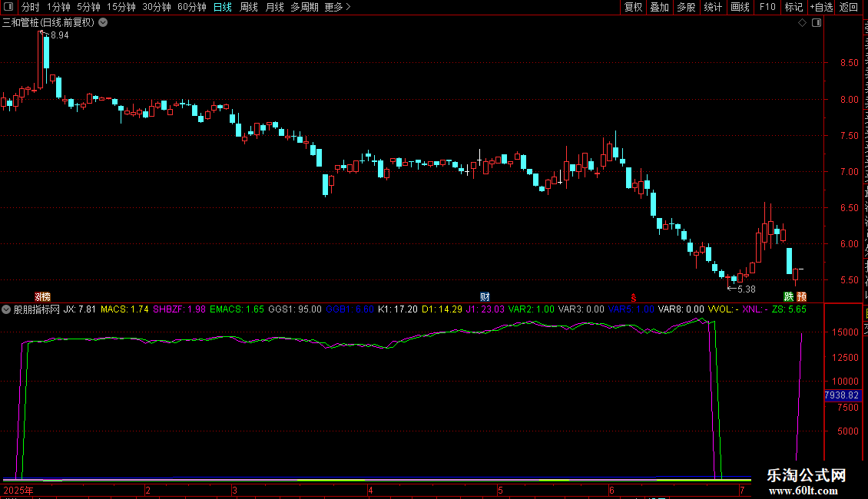868x499 pixels.
Task: Toggle the side panel icon on chart
Action: [817, 23]
